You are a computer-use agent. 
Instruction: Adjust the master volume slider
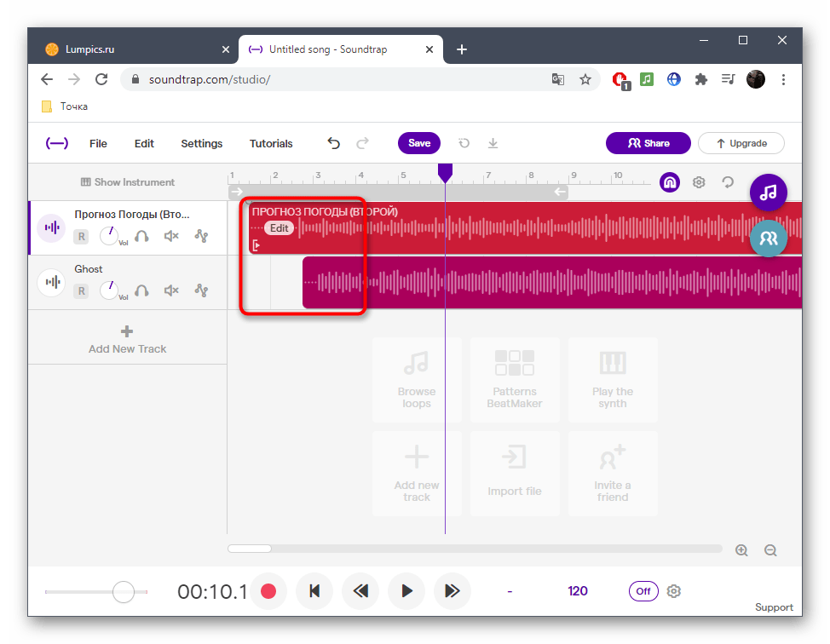pyautogui.click(x=124, y=592)
